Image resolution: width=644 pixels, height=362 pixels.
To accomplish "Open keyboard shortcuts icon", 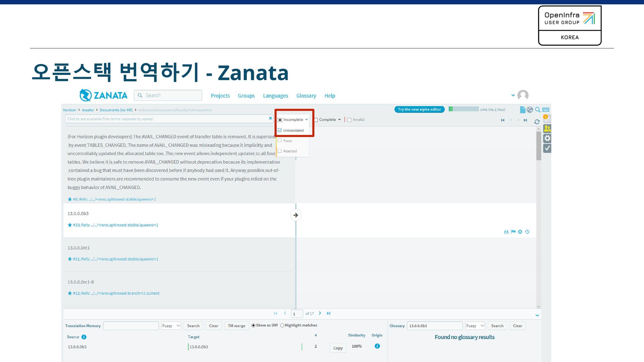I will (546, 110).
